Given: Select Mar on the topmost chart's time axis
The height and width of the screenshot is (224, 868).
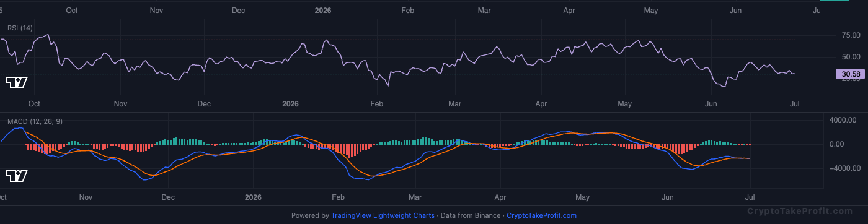Looking at the screenshot, I should pyautogui.click(x=485, y=11).
